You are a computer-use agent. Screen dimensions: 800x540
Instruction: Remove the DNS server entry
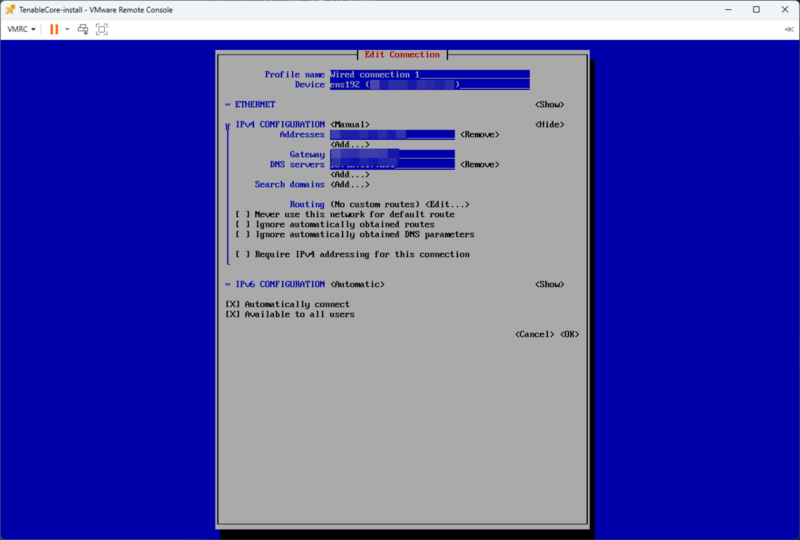pyautogui.click(x=480, y=164)
